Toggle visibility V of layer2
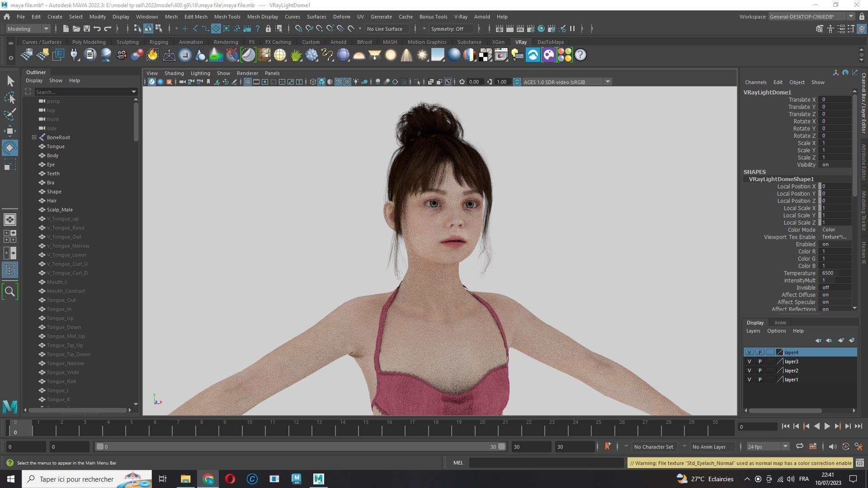The height and width of the screenshot is (488, 868). click(749, 371)
